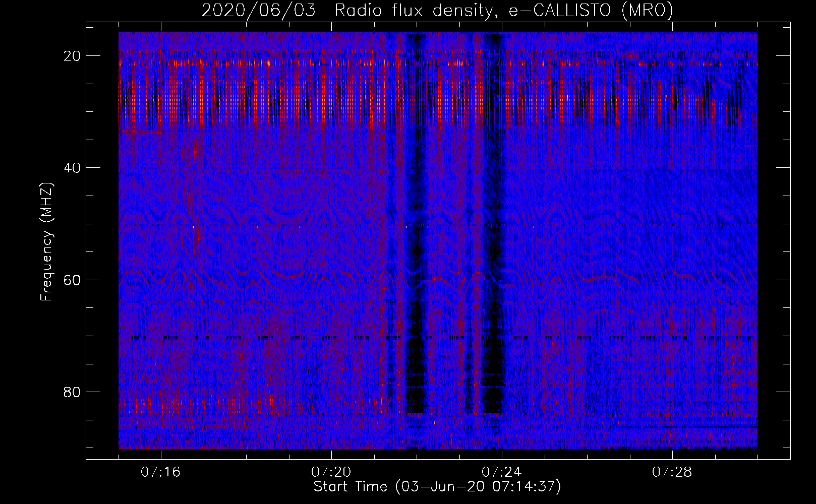Click the 'Start Time (03-Jun-20 07:14:37)' label
816x504 pixels.
coord(437,487)
